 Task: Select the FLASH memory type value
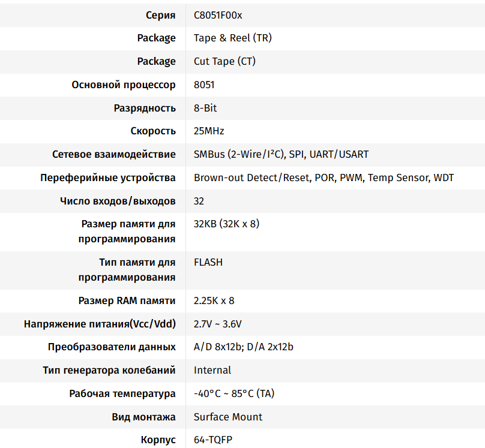[x=208, y=262]
